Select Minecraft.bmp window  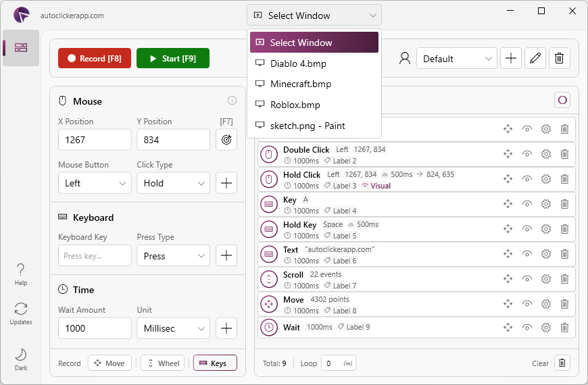coord(314,84)
